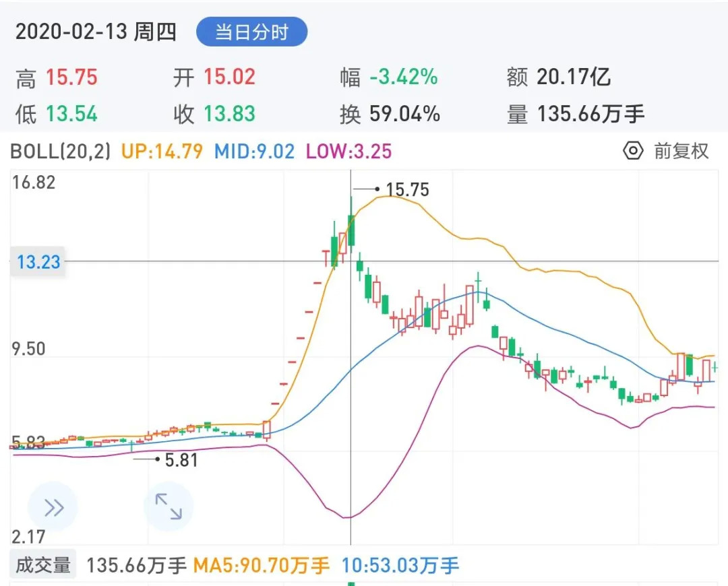Click the 13.23 crosshair price label
728x586 pixels.
click(x=38, y=261)
